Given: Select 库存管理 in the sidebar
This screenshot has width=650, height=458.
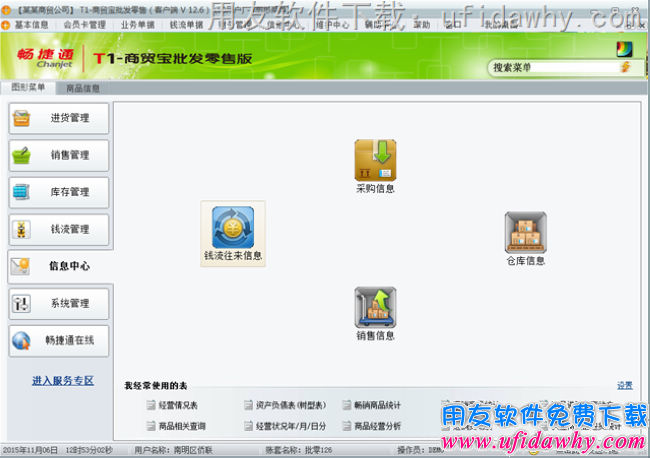Looking at the screenshot, I should coord(59,192).
